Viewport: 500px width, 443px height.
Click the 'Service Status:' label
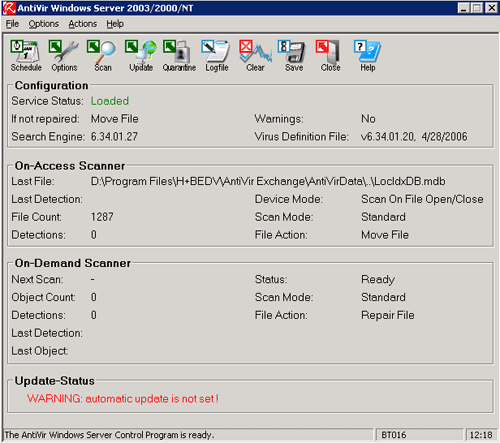click(47, 101)
